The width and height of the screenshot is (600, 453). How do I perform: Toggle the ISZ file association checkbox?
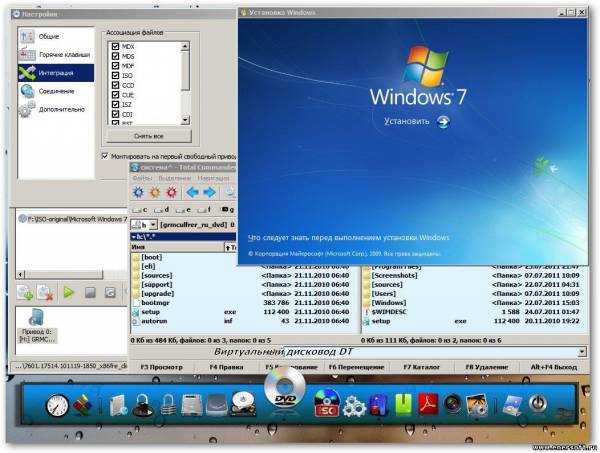pyautogui.click(x=115, y=104)
